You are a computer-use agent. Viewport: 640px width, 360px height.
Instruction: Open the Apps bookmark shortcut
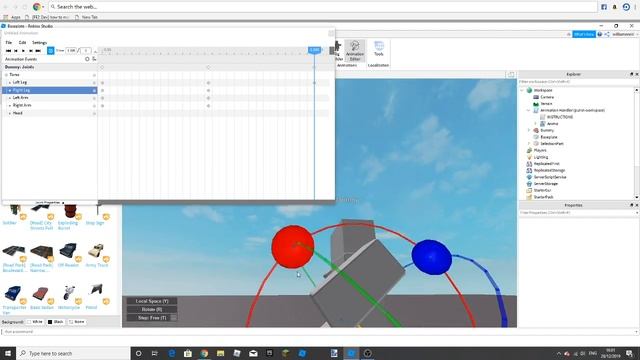[12, 17]
